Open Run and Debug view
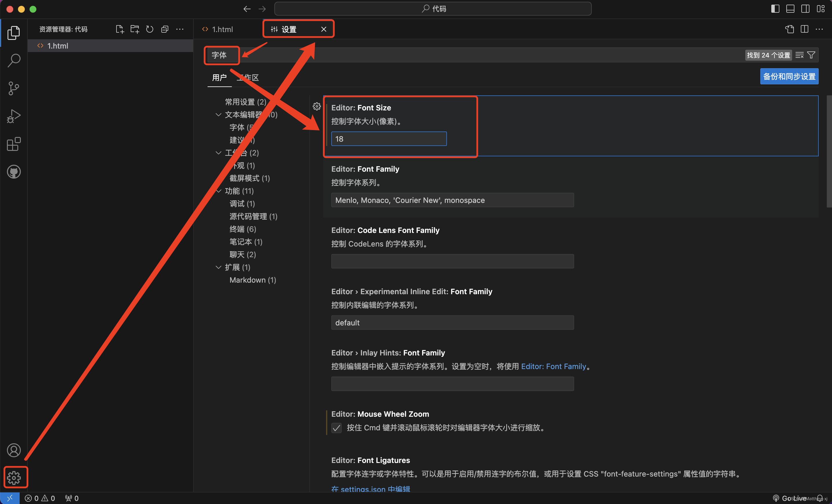832x504 pixels. (x=14, y=116)
